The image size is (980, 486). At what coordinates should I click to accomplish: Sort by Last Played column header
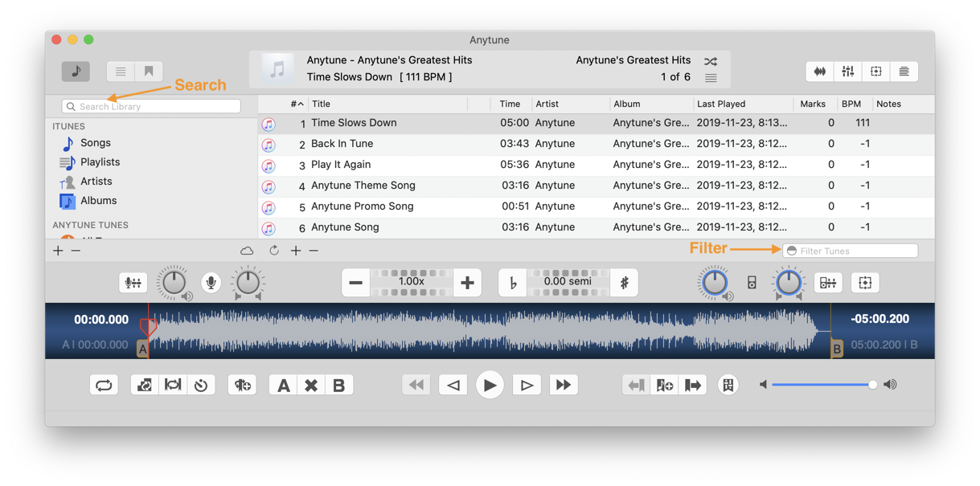click(721, 104)
